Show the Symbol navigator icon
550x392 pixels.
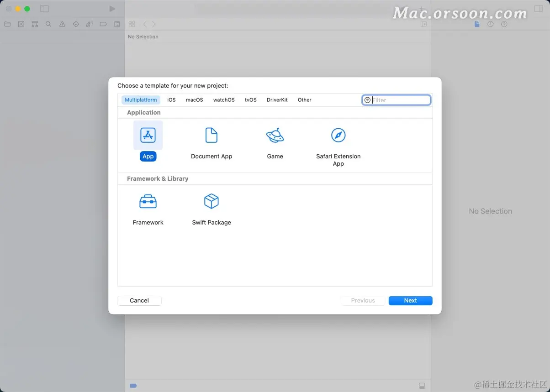coord(35,24)
